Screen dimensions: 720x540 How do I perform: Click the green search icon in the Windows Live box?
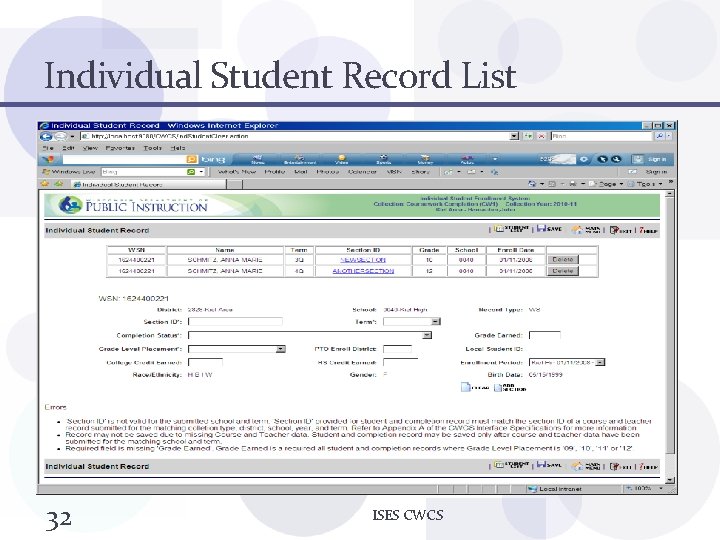click(191, 172)
